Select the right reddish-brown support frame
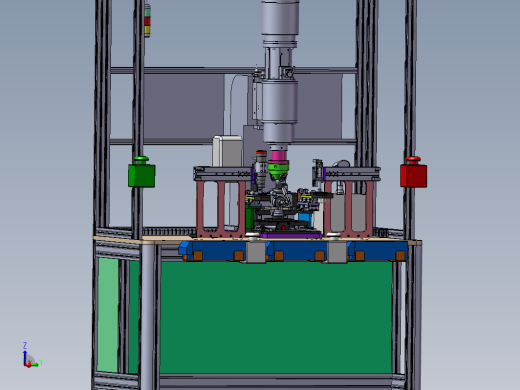Viewport: 520px width, 390px height. (x=348, y=209)
